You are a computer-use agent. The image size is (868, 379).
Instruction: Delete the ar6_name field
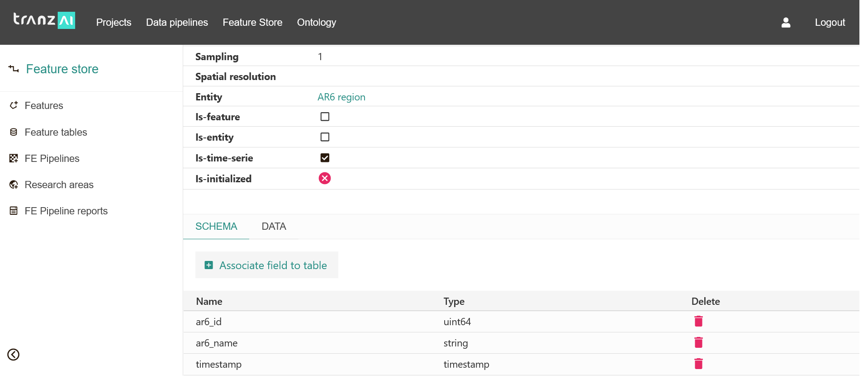click(698, 342)
